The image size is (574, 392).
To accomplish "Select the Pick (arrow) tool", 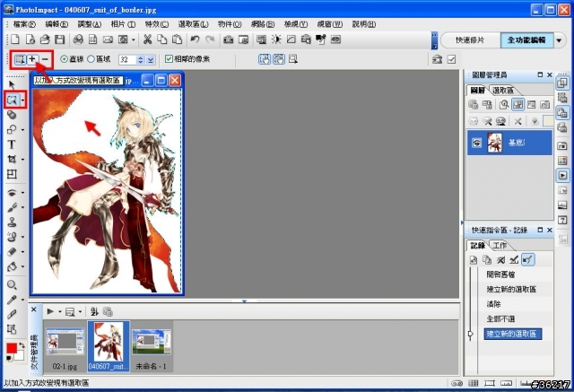I will point(12,85).
